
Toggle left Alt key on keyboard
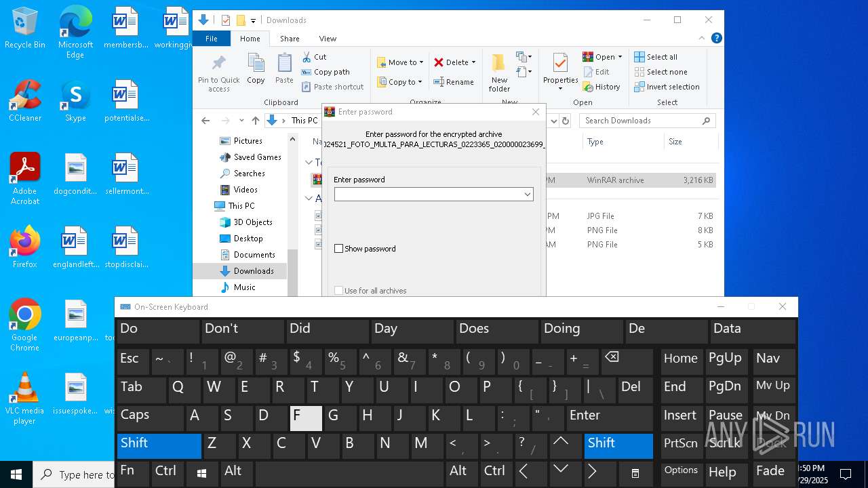click(x=236, y=474)
